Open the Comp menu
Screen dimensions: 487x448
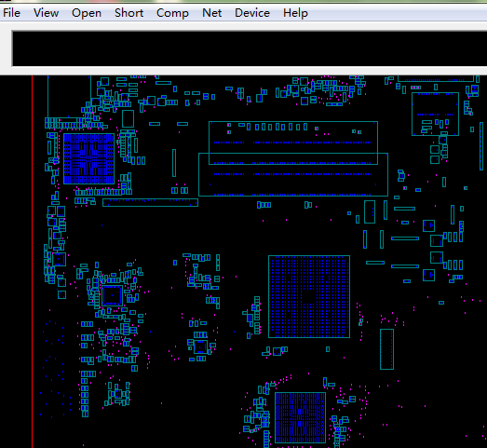172,13
